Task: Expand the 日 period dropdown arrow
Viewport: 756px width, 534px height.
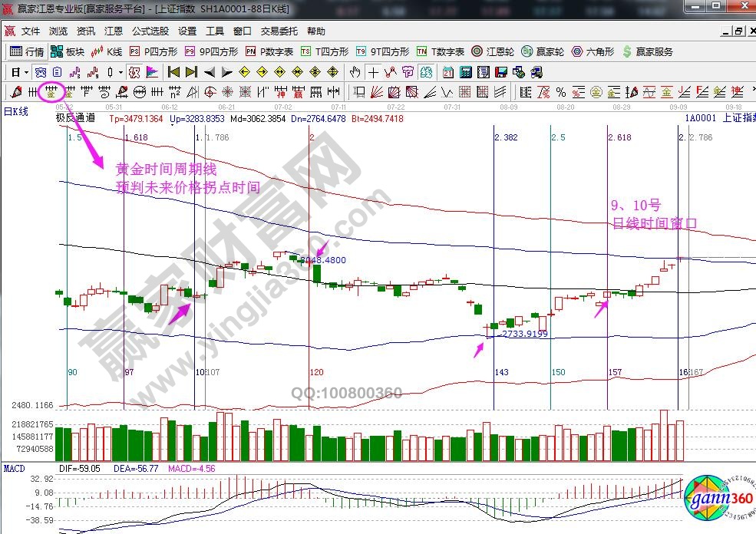Action: pyautogui.click(x=26, y=72)
